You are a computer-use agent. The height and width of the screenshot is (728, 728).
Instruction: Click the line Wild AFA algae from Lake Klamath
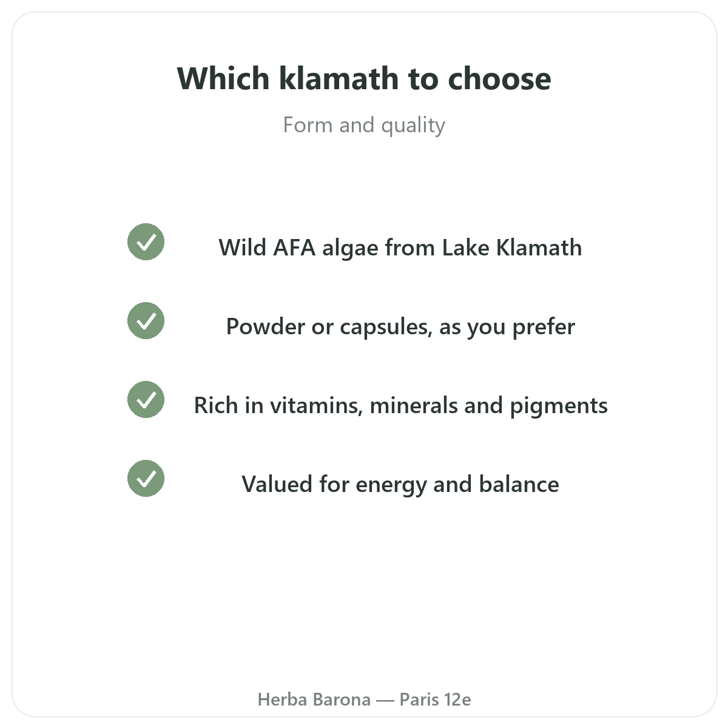point(400,248)
